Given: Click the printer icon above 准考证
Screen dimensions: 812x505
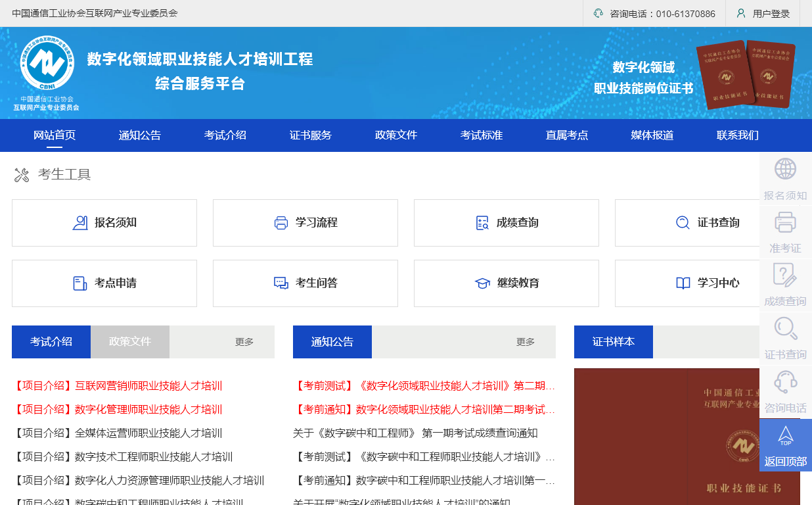Looking at the screenshot, I should [x=785, y=222].
